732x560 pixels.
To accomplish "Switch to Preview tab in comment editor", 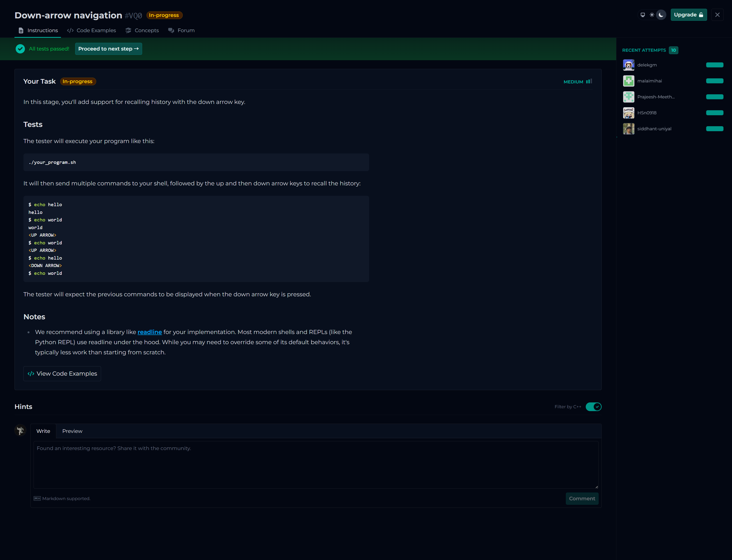I will pyautogui.click(x=72, y=431).
